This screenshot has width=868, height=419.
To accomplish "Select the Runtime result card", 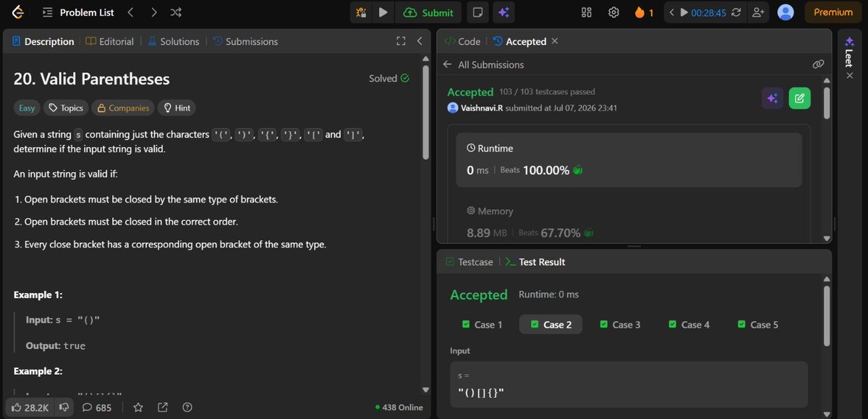I will pyautogui.click(x=628, y=160).
